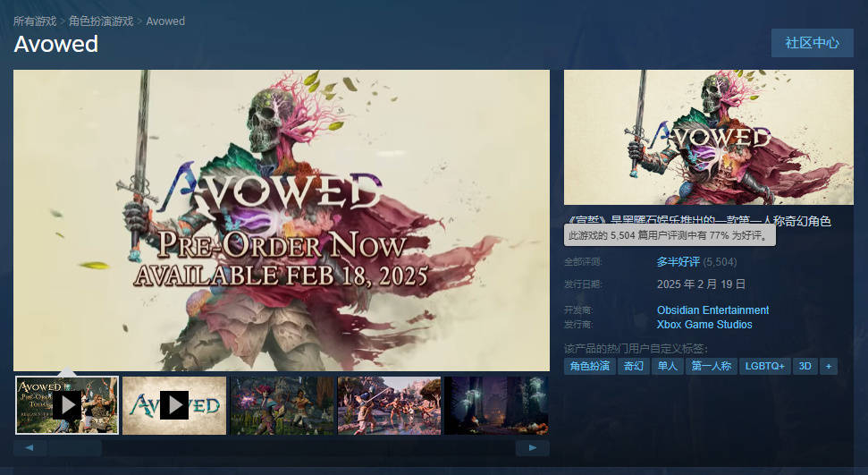Image resolution: width=868 pixels, height=475 pixels.
Task: Click the right arrow of thumbnail strip
Action: point(532,448)
